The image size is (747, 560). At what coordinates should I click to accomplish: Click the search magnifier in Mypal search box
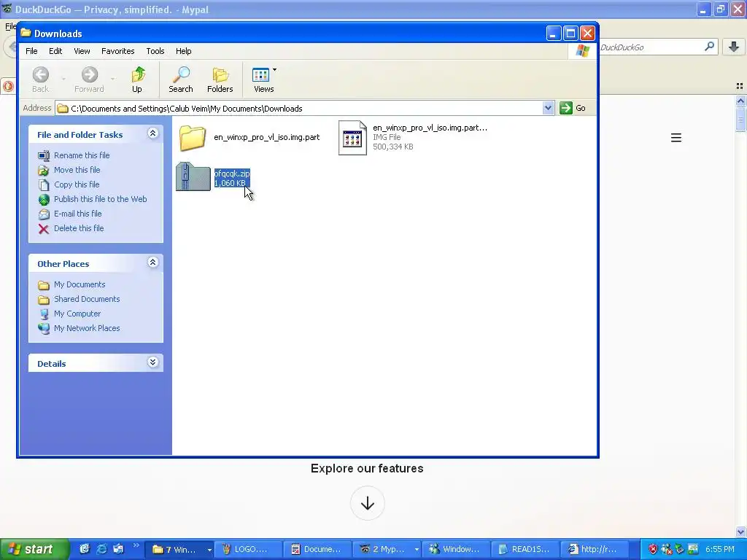709,47
